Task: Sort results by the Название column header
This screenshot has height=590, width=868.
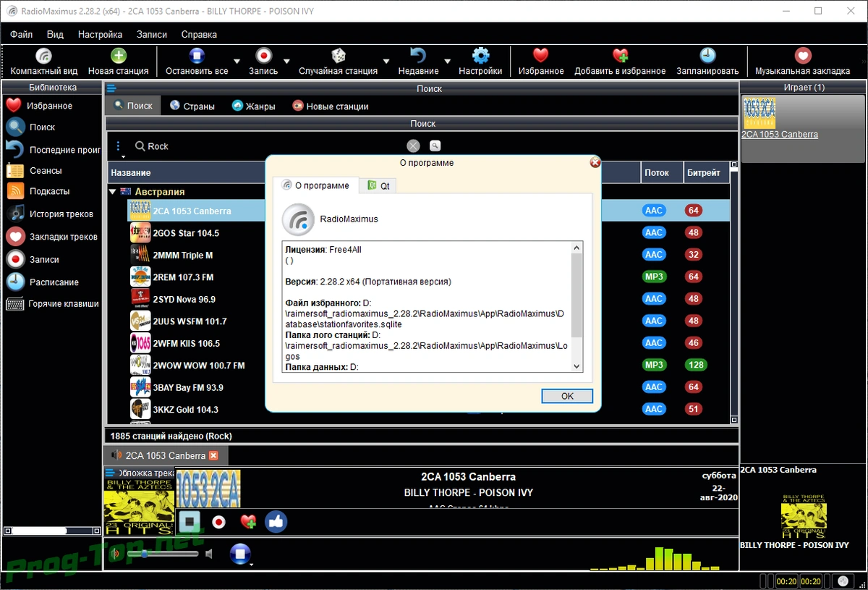Action: click(130, 173)
